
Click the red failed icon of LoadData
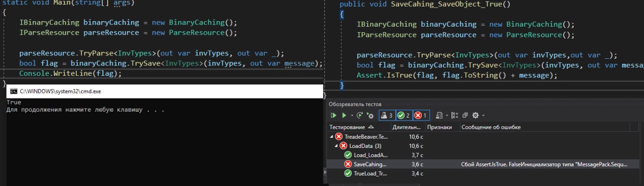pos(344,146)
